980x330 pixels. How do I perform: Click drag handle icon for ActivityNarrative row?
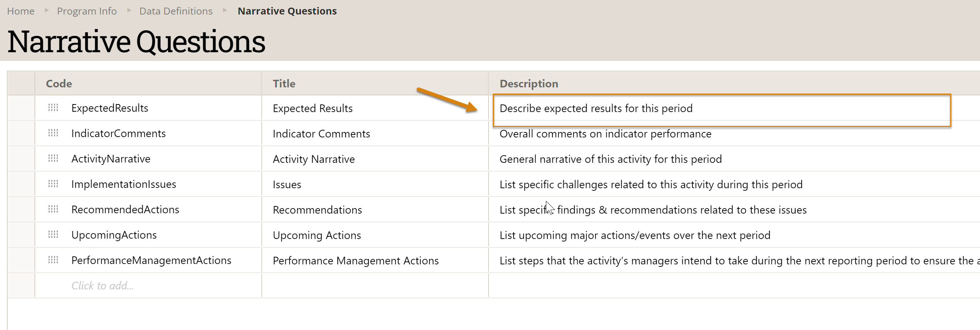coord(53,158)
